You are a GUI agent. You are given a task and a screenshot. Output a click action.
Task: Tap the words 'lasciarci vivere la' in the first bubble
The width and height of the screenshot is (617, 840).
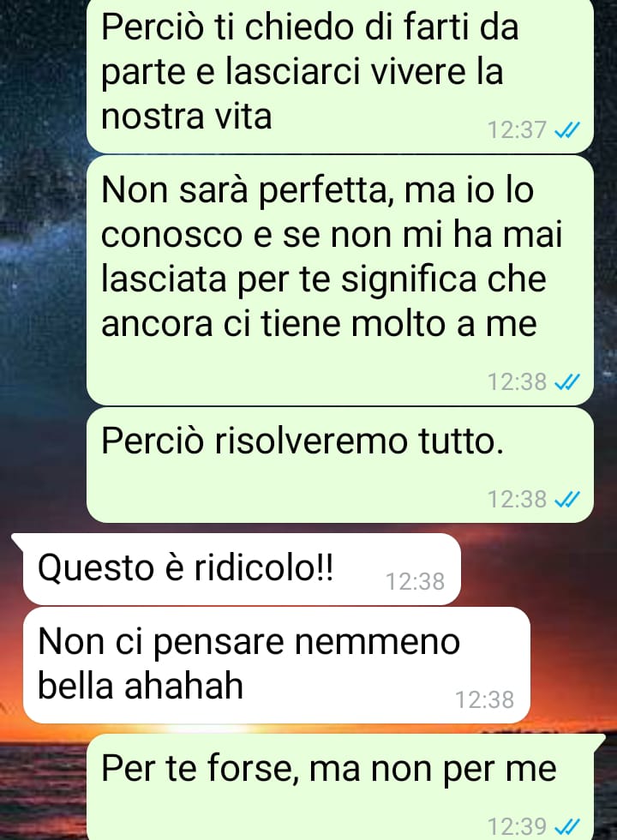(364, 71)
